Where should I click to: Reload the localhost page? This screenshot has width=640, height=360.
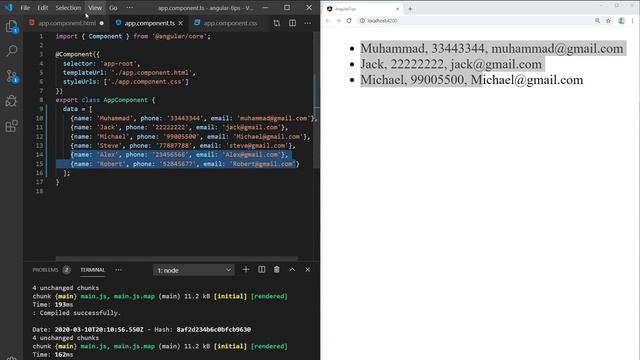click(x=349, y=20)
